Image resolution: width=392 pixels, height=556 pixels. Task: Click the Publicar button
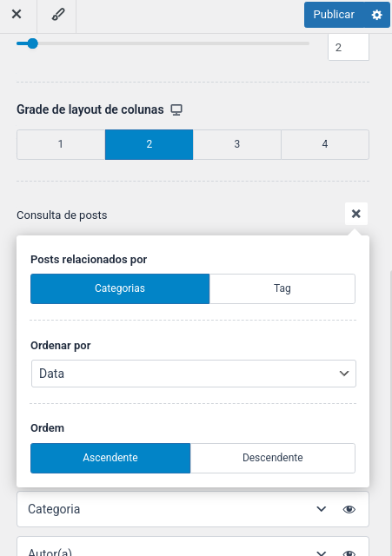(x=334, y=15)
